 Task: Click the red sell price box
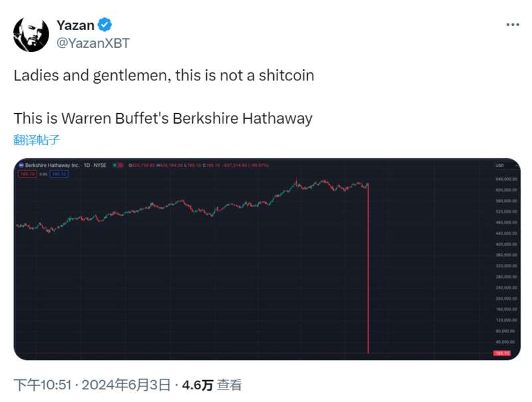click(27, 174)
